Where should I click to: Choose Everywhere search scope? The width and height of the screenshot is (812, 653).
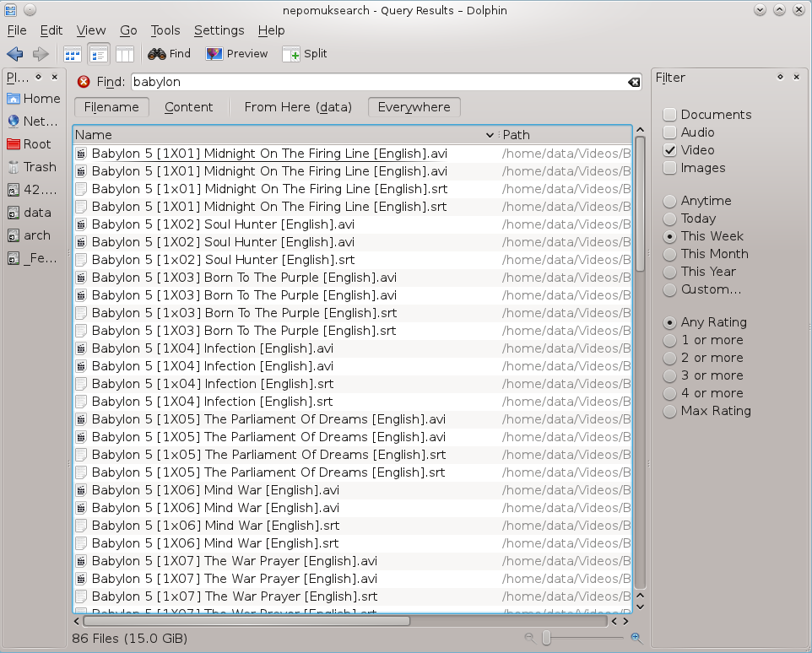pos(414,107)
